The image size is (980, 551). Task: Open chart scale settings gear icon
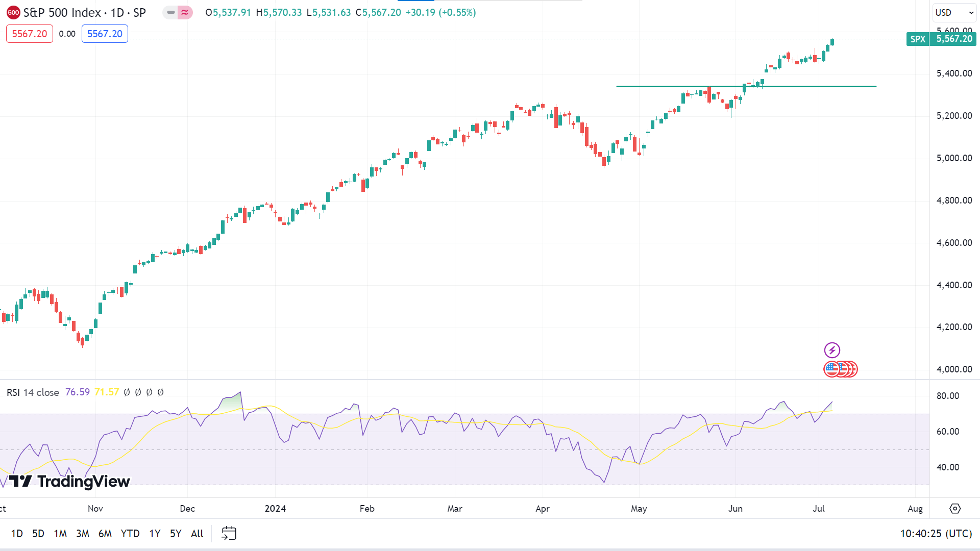point(955,509)
